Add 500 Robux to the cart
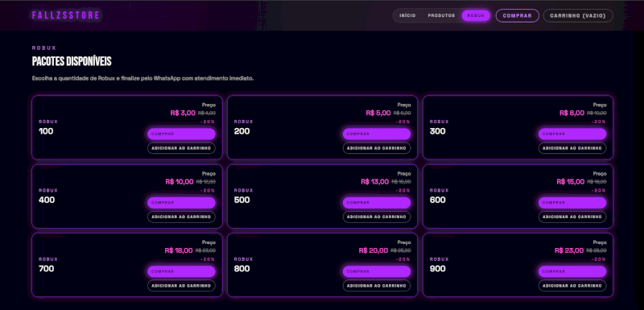 (x=377, y=217)
